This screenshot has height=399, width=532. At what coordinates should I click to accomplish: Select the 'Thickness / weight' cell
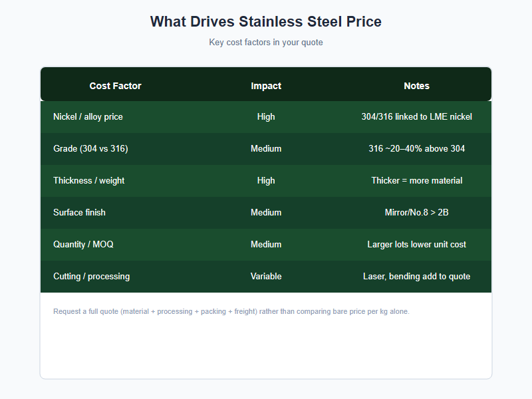89,180
